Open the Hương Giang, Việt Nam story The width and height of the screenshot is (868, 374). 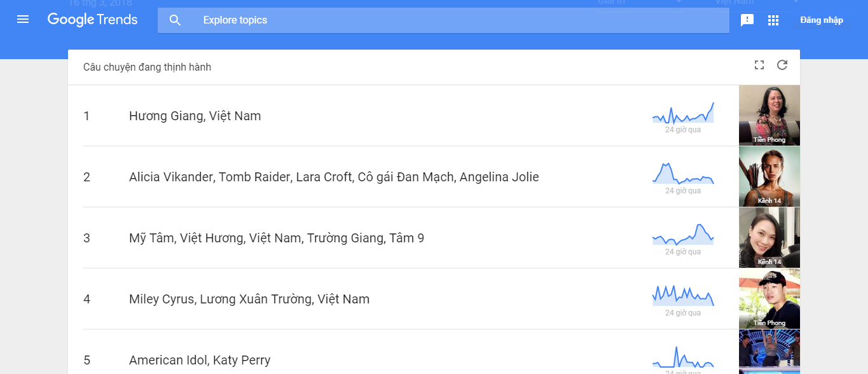pos(195,116)
